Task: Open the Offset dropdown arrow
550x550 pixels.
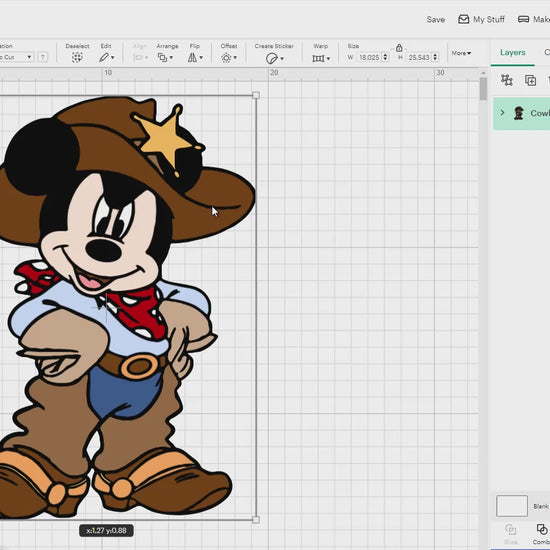Action: click(x=235, y=58)
